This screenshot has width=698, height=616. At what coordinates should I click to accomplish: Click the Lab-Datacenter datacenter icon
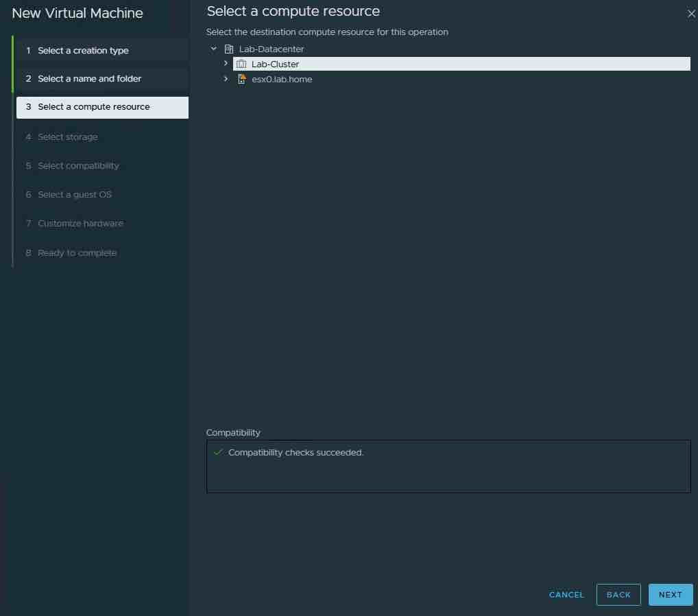(x=229, y=49)
